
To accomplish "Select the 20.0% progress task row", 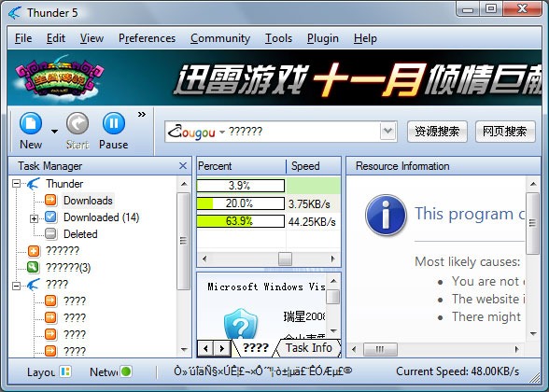I will pyautogui.click(x=268, y=203).
